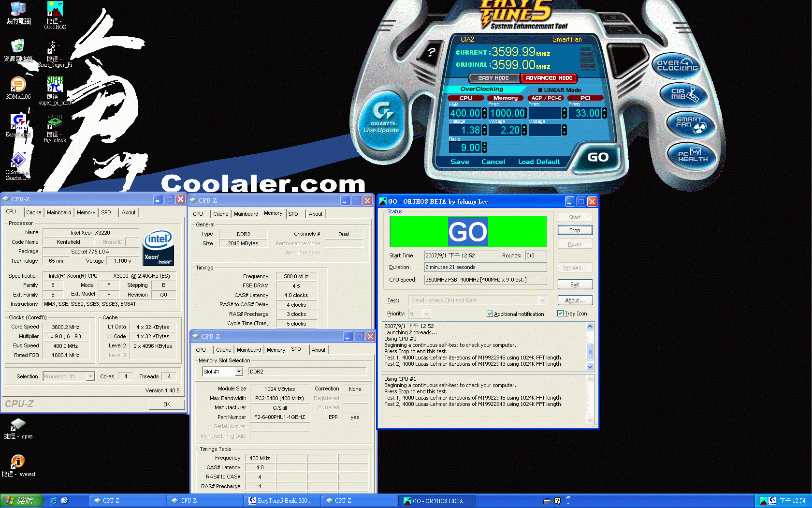Click the GO button in EasyTune5
The width and height of the screenshot is (812, 508).
pyautogui.click(x=597, y=157)
